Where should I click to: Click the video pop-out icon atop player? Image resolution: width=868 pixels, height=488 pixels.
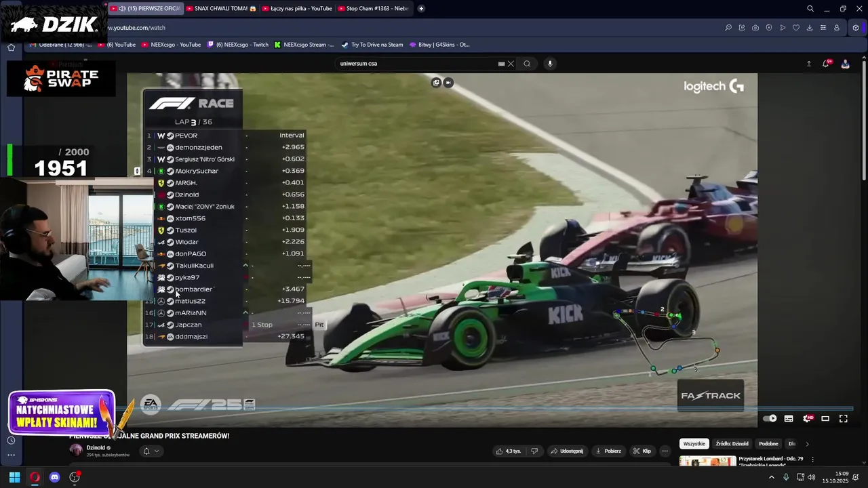[436, 83]
